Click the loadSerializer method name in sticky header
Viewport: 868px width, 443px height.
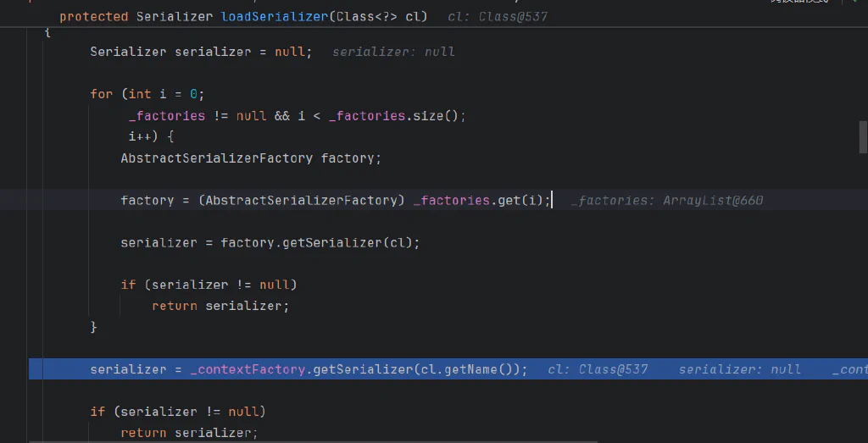274,17
